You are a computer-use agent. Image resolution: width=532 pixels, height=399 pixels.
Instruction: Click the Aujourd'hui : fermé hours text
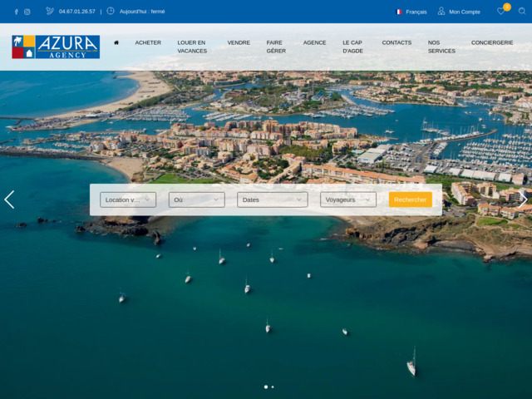(x=142, y=12)
